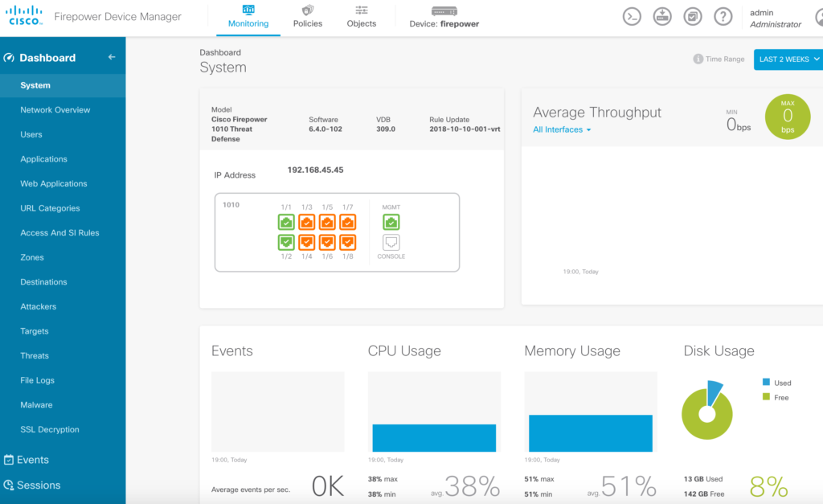
Task: Click the Used disk legend swatch
Action: tap(766, 383)
